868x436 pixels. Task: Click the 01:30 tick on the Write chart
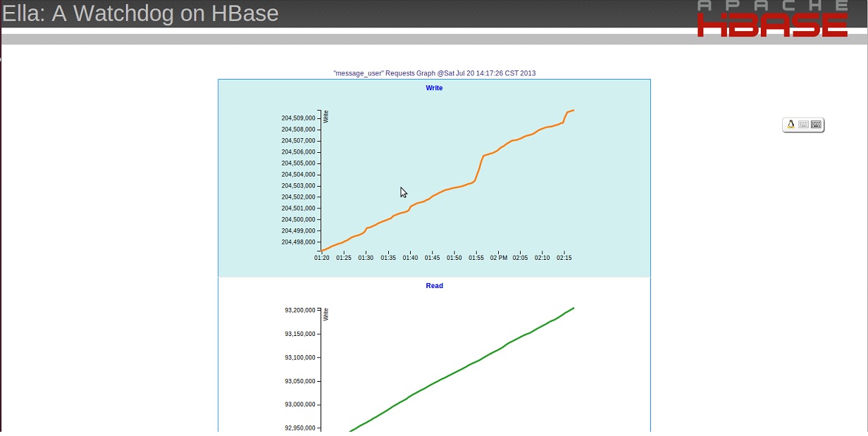tap(366, 258)
